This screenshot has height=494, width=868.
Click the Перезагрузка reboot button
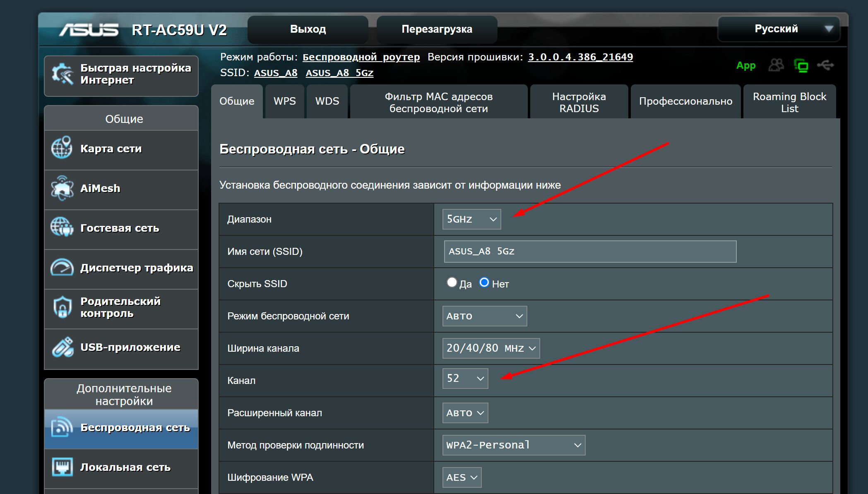pos(437,29)
